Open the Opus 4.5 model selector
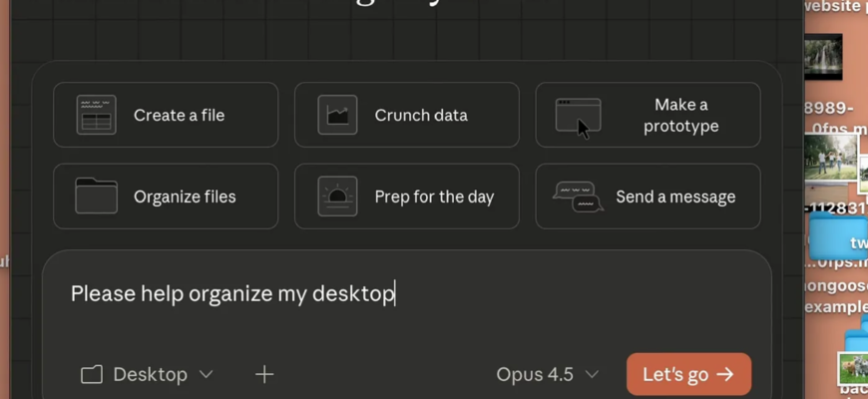The height and width of the screenshot is (399, 868). (x=548, y=374)
